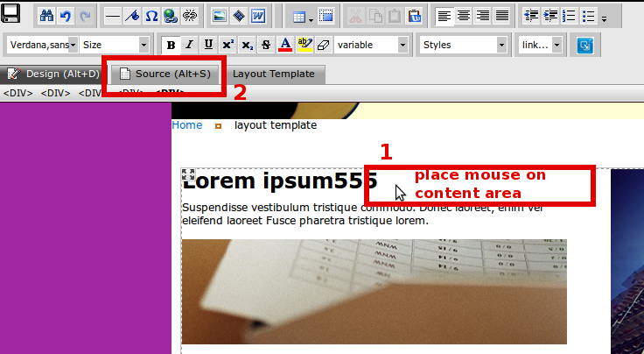Choose font color with red A
This screenshot has height=354, width=644.
285,45
